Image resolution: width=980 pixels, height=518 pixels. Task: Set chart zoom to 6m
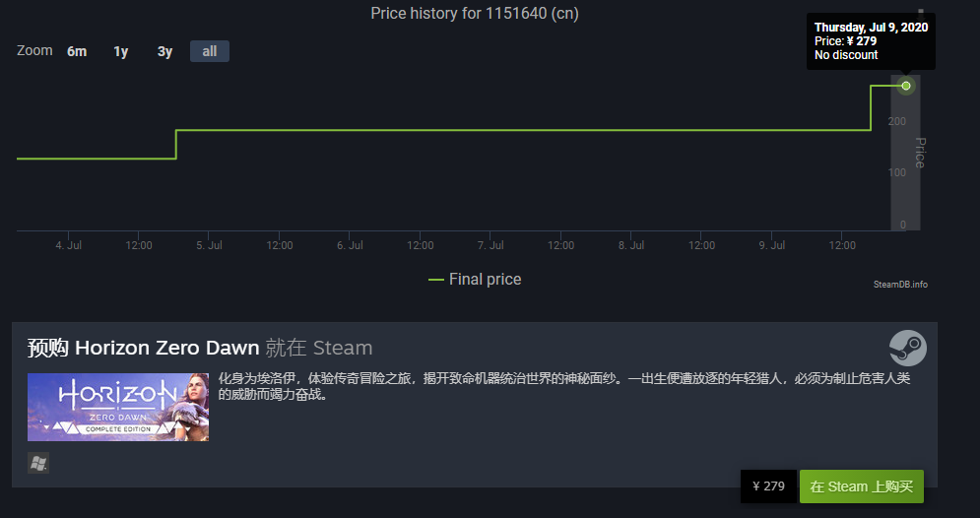[x=77, y=51]
